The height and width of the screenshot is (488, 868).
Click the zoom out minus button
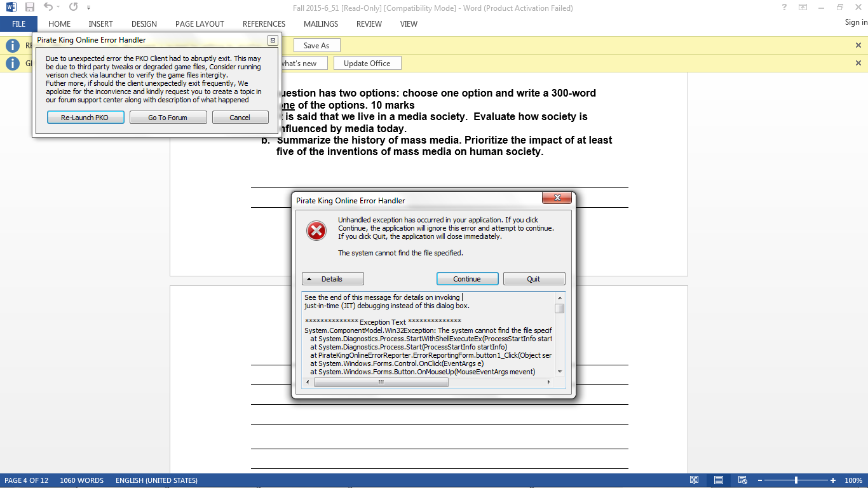coord(760,480)
